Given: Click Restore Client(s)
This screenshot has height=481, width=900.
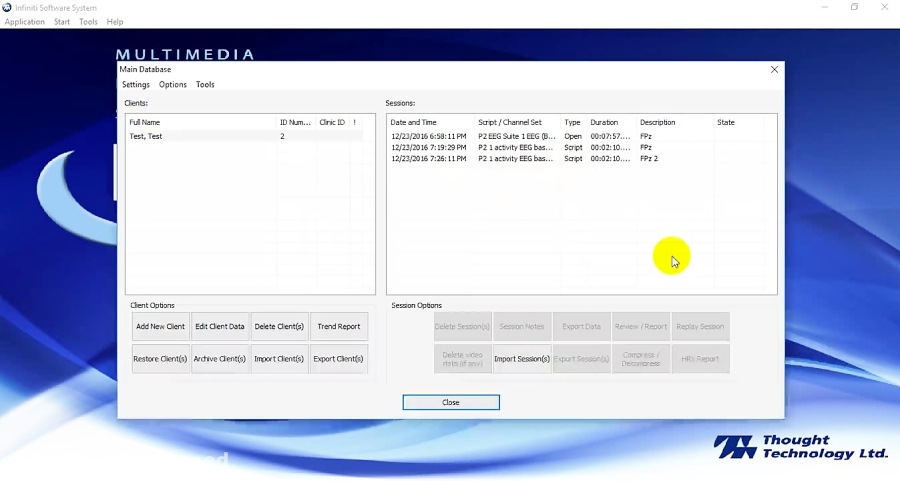Looking at the screenshot, I should pos(161,359).
